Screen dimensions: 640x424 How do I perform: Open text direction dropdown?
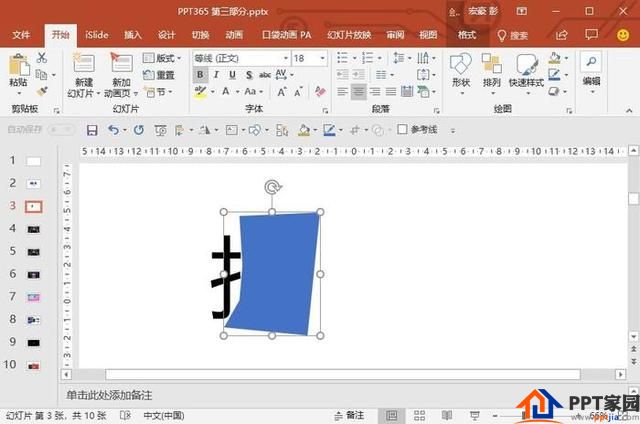(x=426, y=58)
